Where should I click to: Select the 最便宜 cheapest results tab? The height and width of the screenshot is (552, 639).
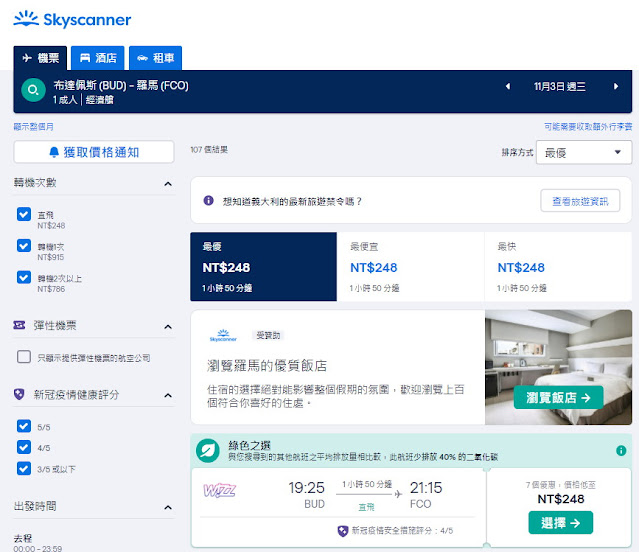pos(410,267)
